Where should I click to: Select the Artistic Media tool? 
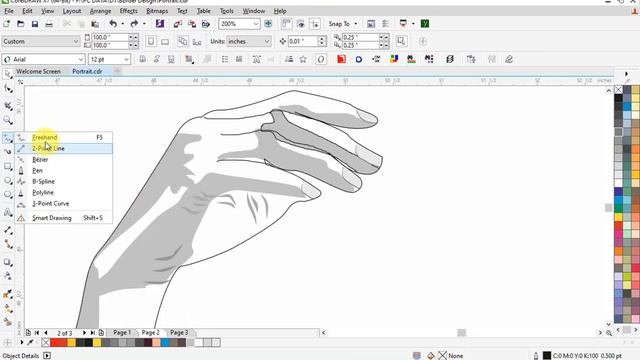8,151
